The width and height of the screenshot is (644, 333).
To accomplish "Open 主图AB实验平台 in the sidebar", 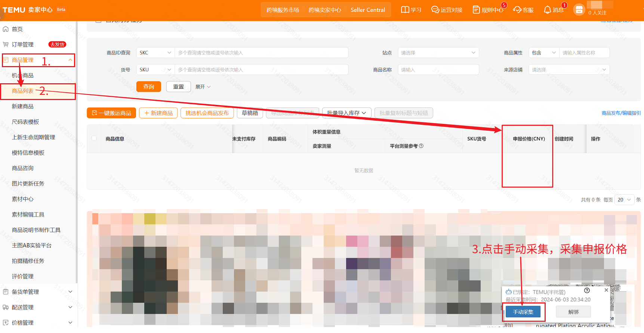I will point(32,245).
